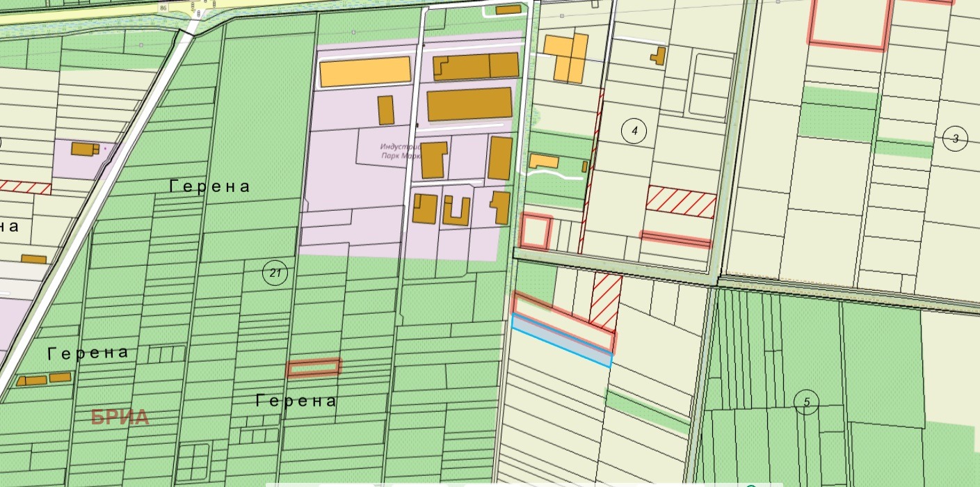Click the long light-orange building in industrial park

tap(364, 72)
